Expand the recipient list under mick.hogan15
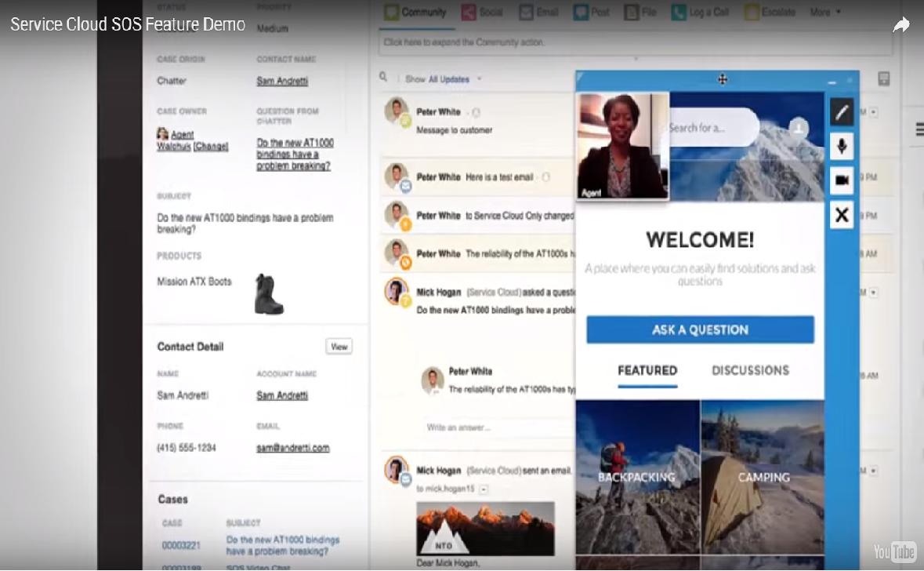The width and height of the screenshot is (924, 571). point(484,489)
